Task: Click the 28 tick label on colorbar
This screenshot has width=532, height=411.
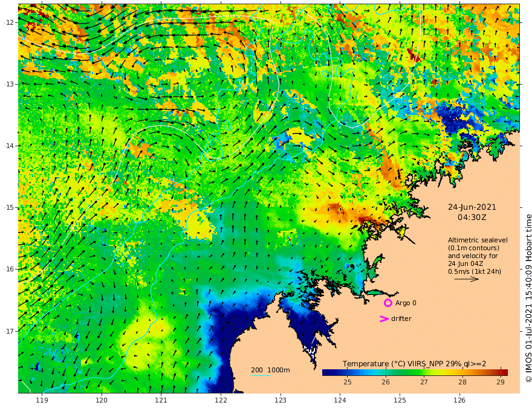Action: click(x=462, y=382)
